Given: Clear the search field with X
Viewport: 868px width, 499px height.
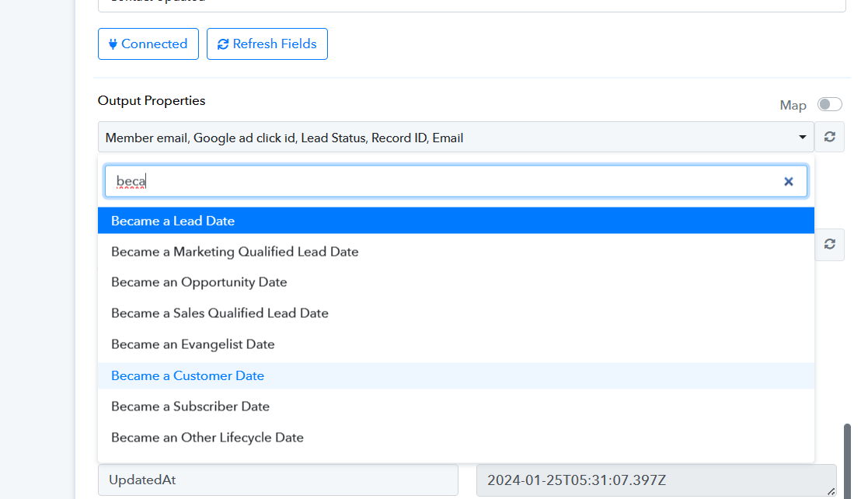Looking at the screenshot, I should pyautogui.click(x=788, y=181).
